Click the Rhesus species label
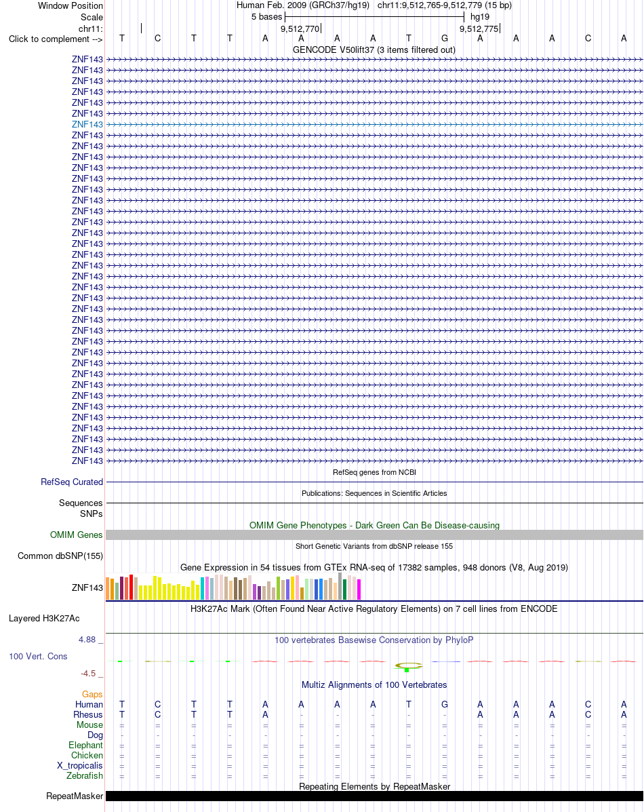The height and width of the screenshot is (812, 644). point(88,714)
